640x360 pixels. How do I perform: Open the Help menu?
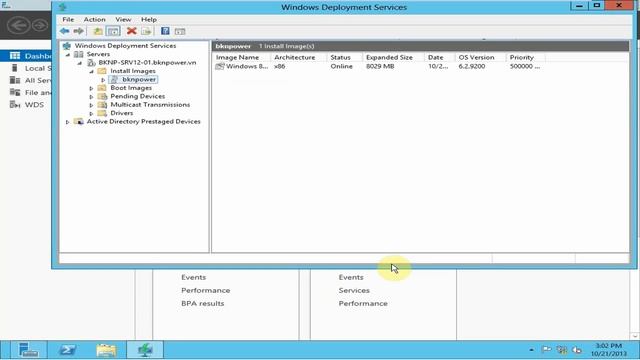[x=149, y=19]
